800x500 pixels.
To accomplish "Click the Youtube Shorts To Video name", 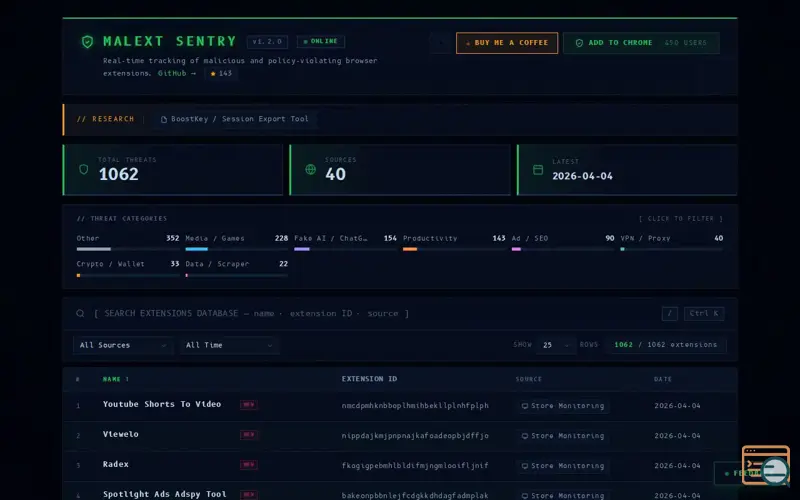I will pos(162,404).
